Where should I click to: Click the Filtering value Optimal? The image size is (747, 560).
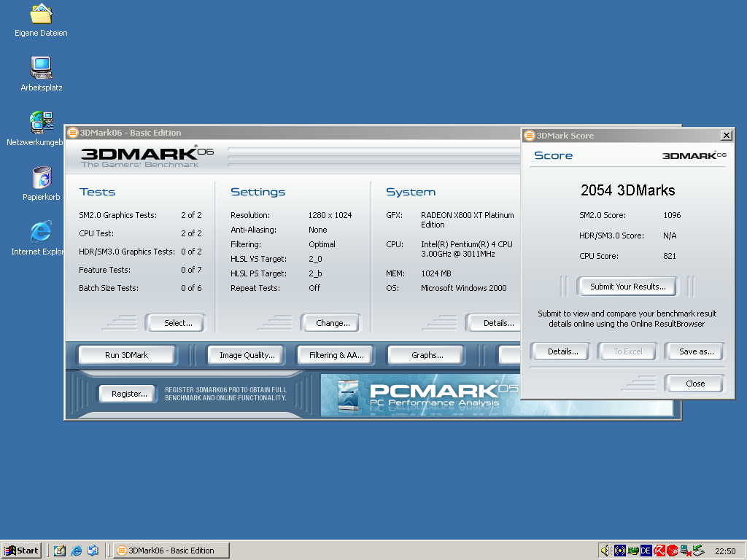click(322, 244)
